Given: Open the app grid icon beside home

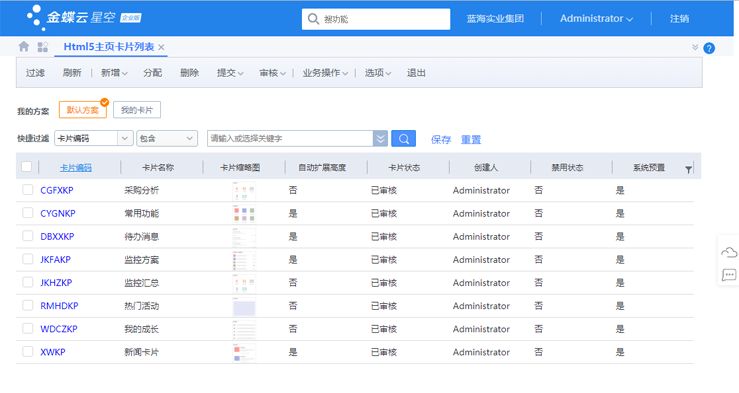Looking at the screenshot, I should [43, 47].
